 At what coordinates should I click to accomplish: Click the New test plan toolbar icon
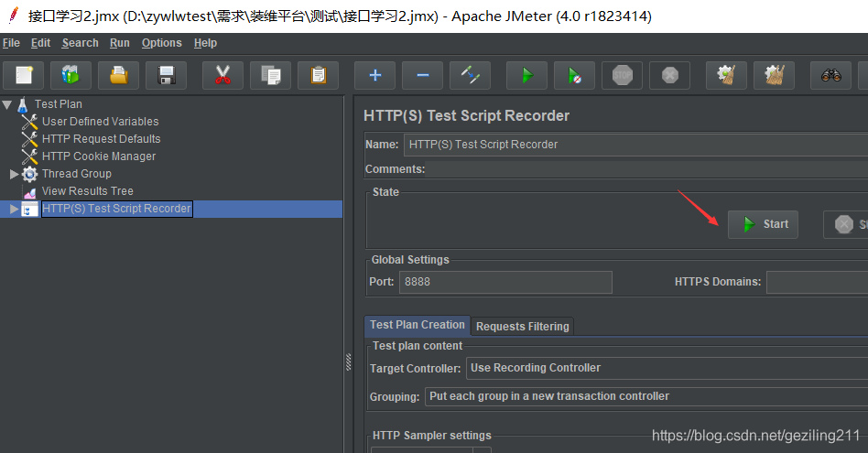(23, 75)
